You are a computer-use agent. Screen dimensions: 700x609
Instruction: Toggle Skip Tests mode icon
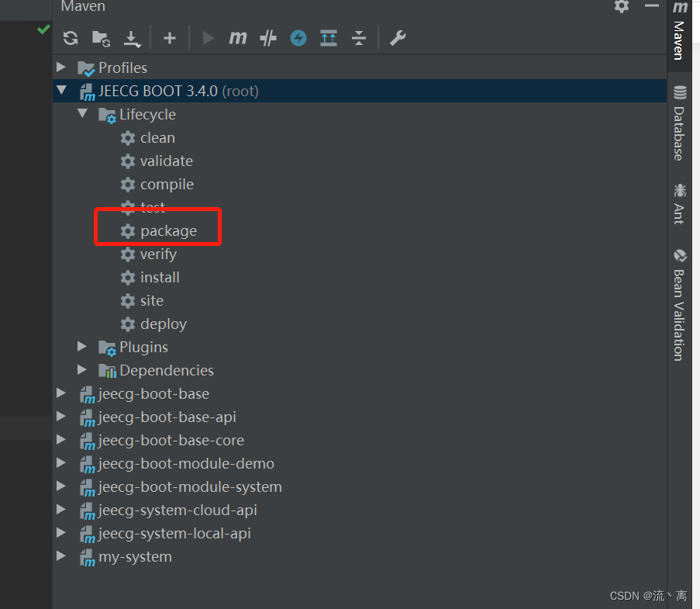tap(268, 38)
